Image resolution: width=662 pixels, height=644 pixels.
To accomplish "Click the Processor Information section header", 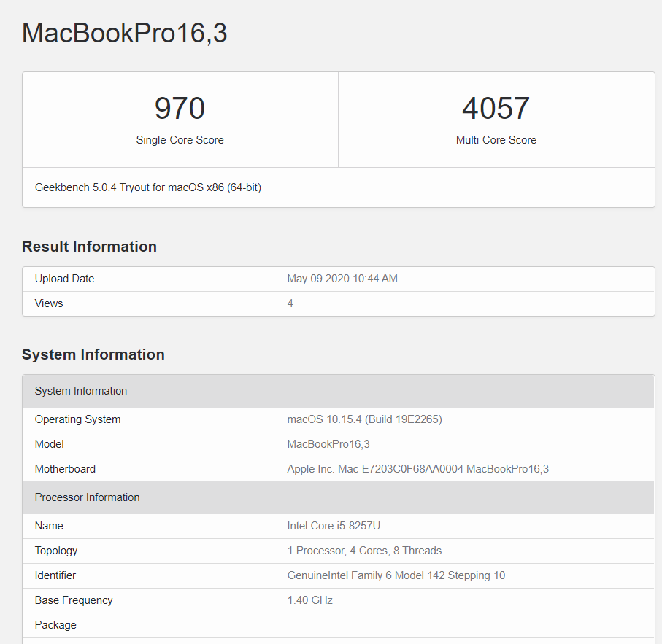I will (87, 497).
